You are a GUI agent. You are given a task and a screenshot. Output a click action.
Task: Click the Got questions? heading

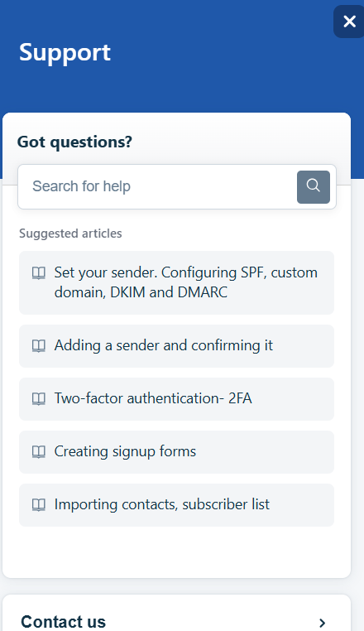click(x=74, y=142)
